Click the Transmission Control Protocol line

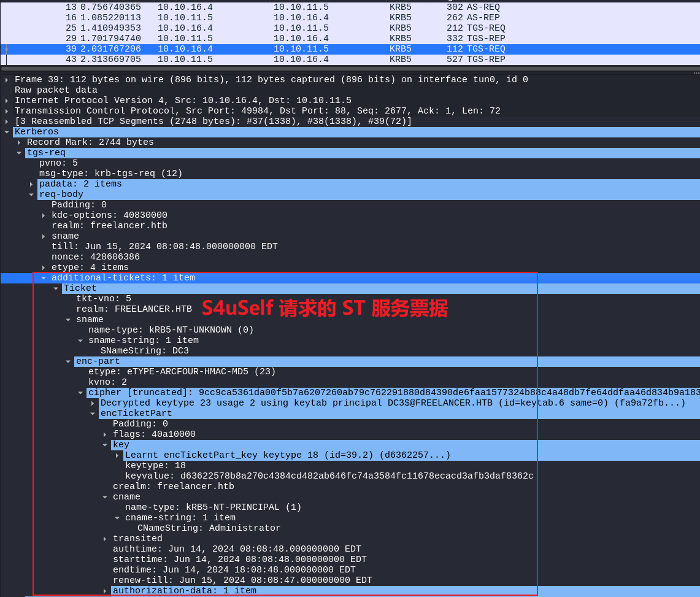[258, 111]
